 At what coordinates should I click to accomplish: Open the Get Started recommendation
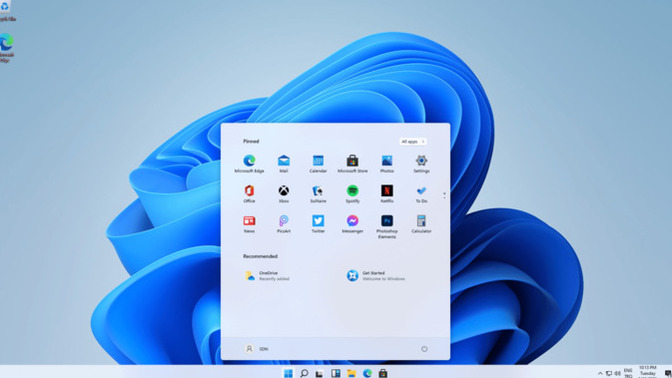coord(376,276)
